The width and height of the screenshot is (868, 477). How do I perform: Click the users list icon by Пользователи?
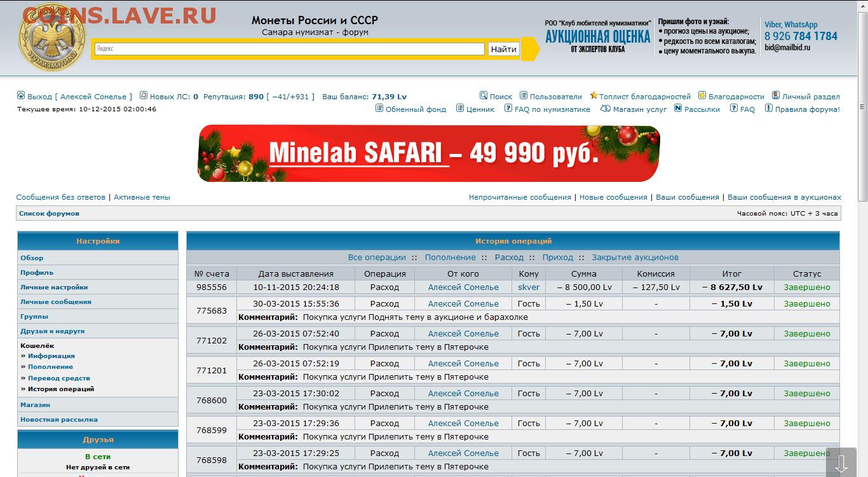click(x=524, y=95)
